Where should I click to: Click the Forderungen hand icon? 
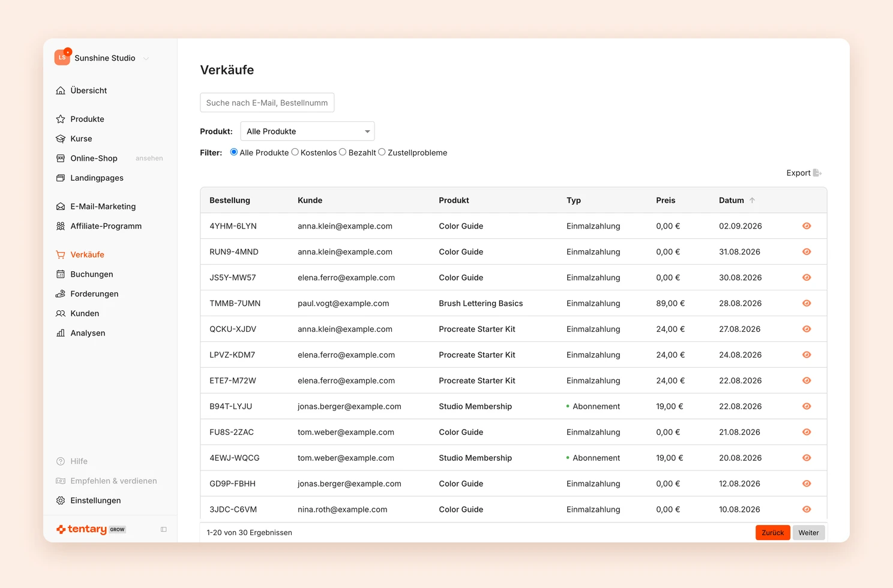click(61, 294)
